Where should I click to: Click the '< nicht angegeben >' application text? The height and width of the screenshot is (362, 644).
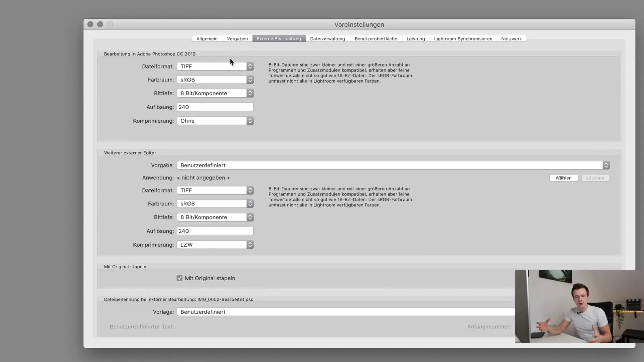(203, 178)
